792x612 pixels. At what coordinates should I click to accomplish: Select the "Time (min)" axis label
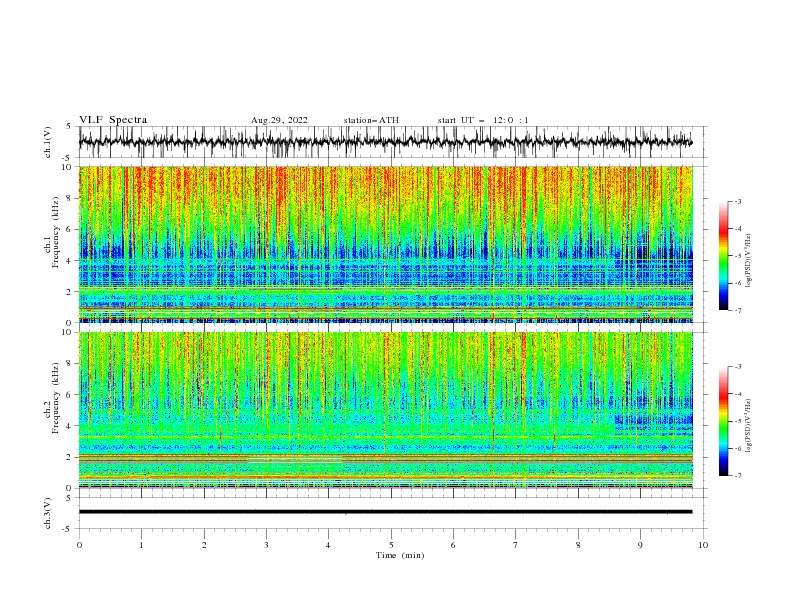[400, 555]
